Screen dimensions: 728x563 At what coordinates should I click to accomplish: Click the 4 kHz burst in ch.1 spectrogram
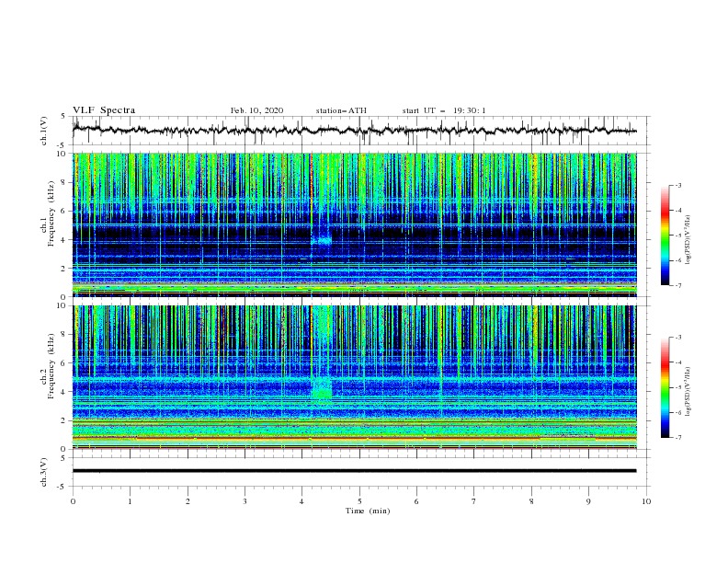click(322, 241)
